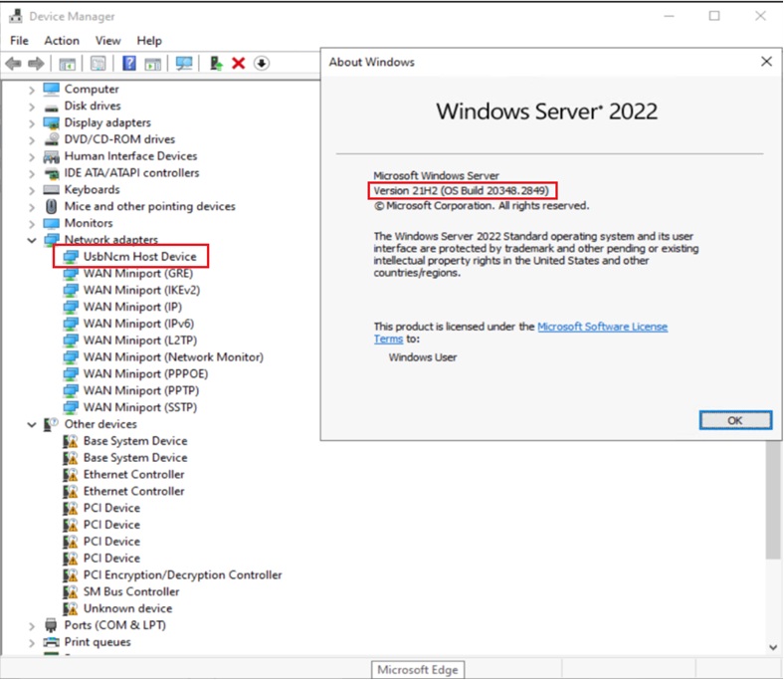The height and width of the screenshot is (680, 784).
Task: Click the red X Uninstall device icon
Action: (239, 64)
